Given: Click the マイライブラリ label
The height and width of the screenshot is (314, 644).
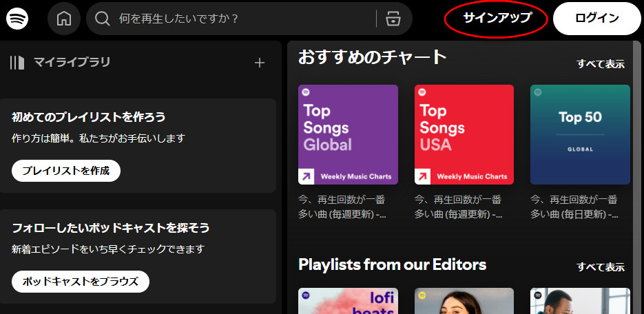Looking at the screenshot, I should point(72,63).
